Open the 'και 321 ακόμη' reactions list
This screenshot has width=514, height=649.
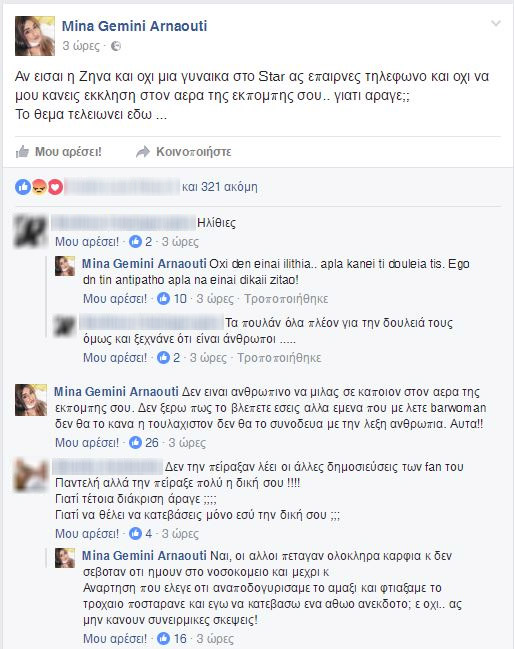220,187
